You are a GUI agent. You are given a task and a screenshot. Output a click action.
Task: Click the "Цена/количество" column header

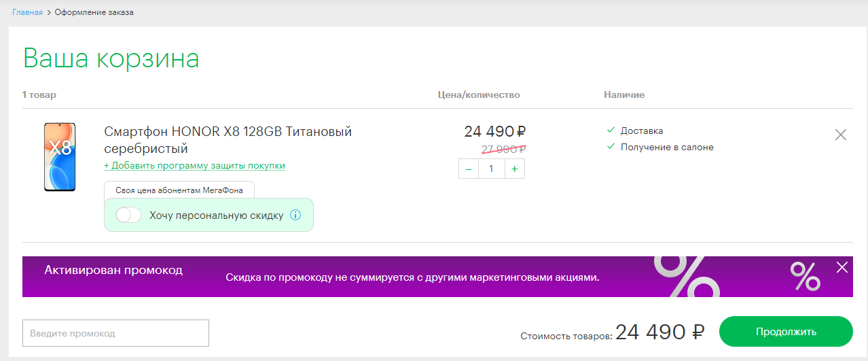[x=479, y=94]
